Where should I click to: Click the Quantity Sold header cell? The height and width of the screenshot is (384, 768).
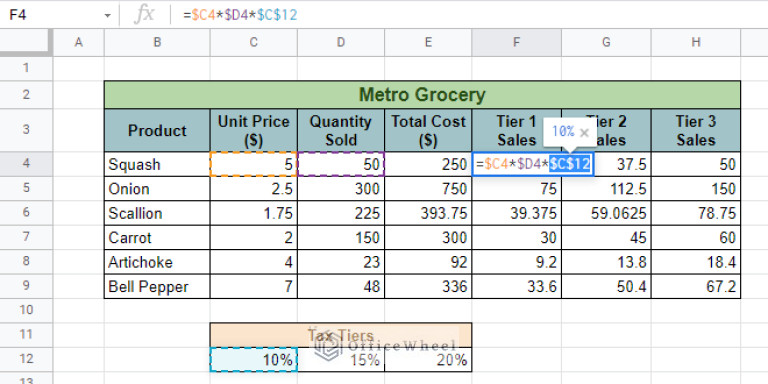(341, 130)
